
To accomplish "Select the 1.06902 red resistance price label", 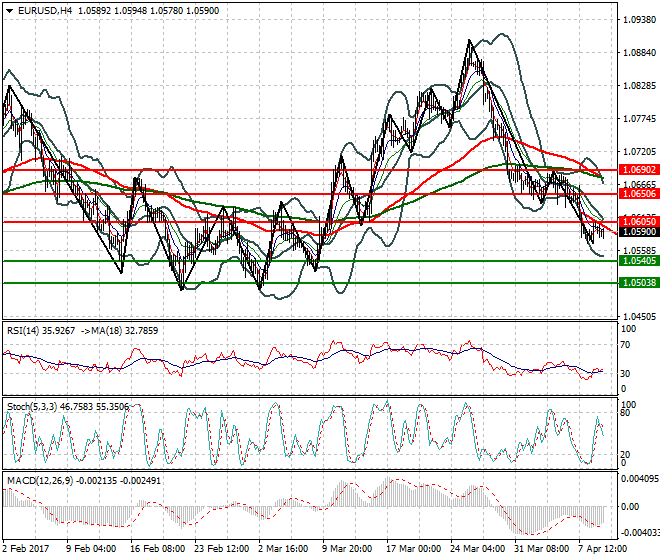I will coord(639,170).
